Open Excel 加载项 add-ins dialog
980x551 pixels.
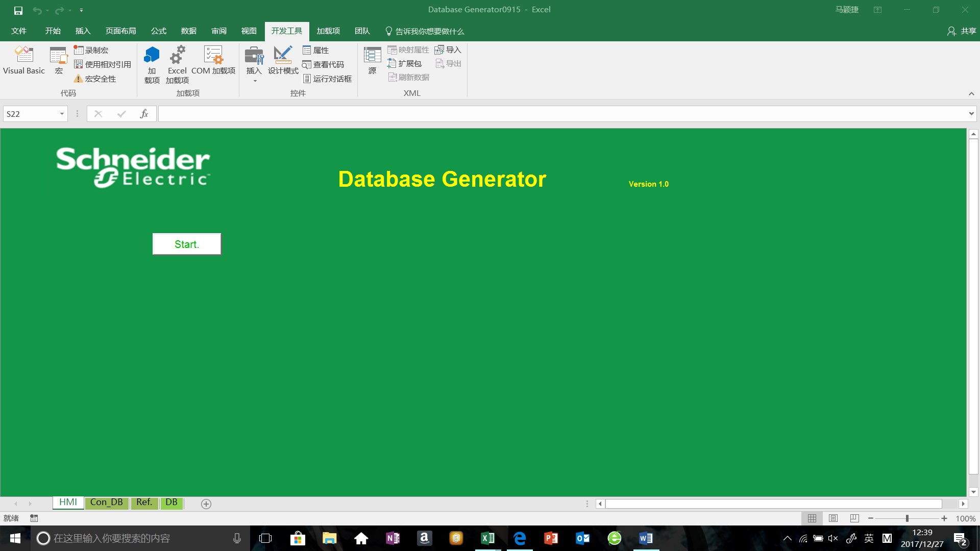177,64
